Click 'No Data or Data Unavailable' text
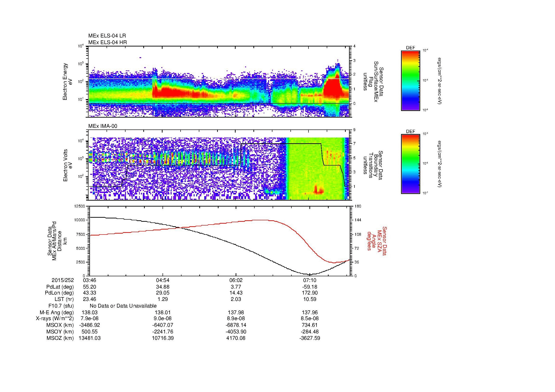555x392 pixels. pos(123,306)
